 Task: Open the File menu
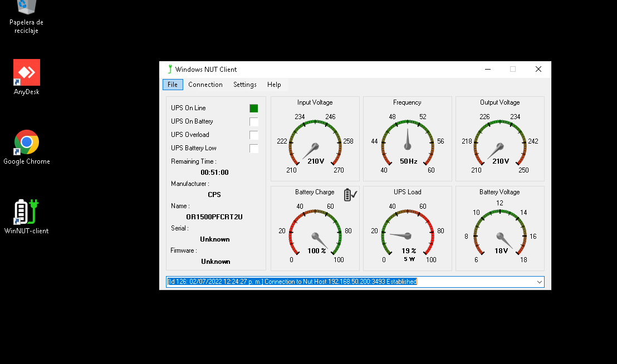(173, 85)
